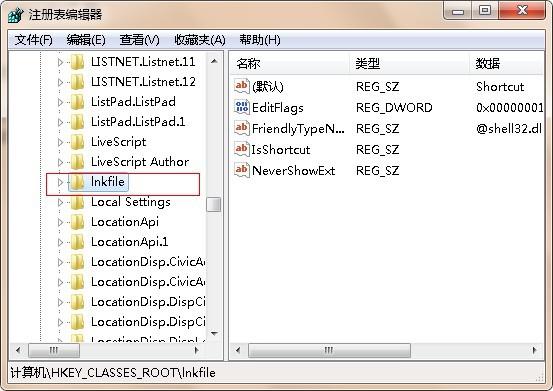Expand the ListPad.ListPad.1 key
Viewport: 553px width, 391px height.
pyautogui.click(x=60, y=122)
